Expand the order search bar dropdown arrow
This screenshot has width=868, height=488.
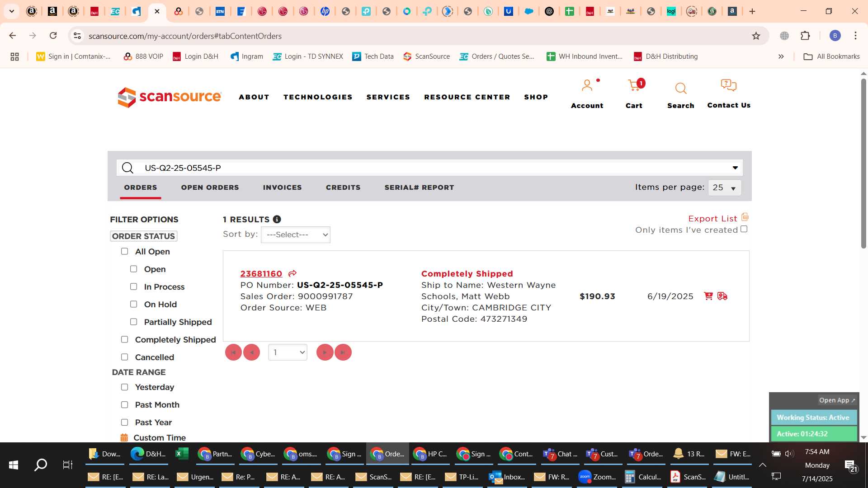(x=735, y=168)
